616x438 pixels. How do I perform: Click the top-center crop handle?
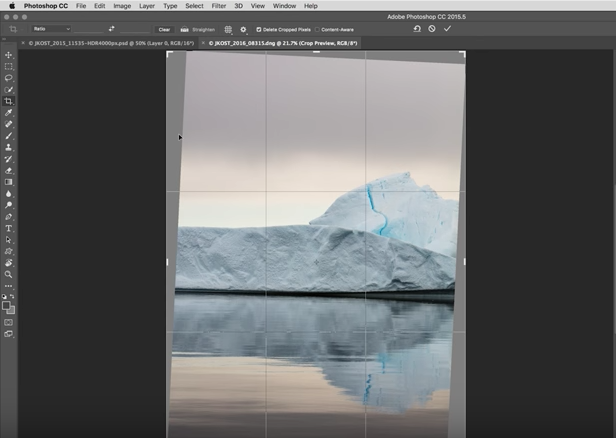(x=316, y=53)
